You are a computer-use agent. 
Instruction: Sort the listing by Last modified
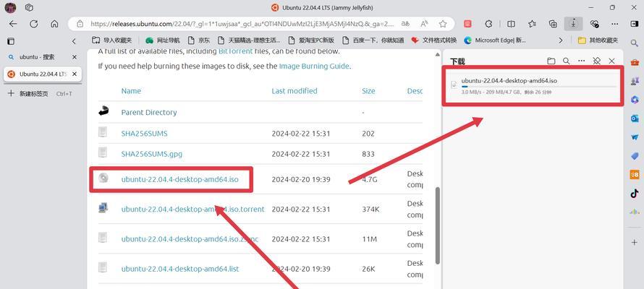click(x=295, y=91)
